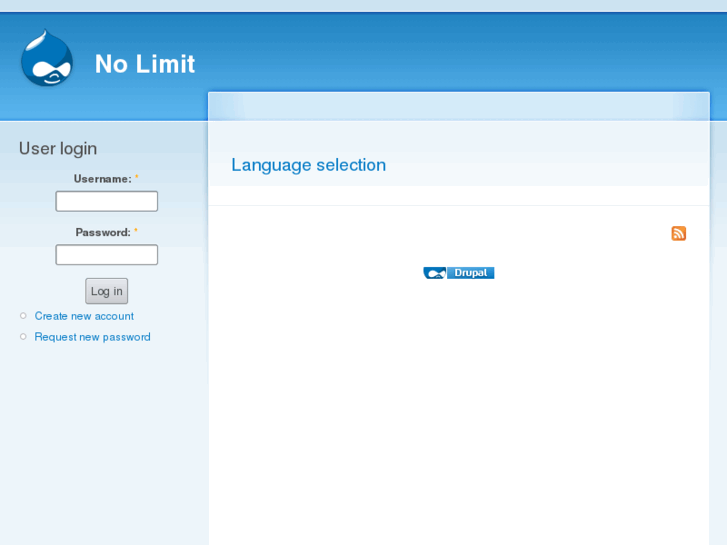This screenshot has height=545, width=727.
Task: Open the No Limit site title
Action: pyautogui.click(x=145, y=64)
